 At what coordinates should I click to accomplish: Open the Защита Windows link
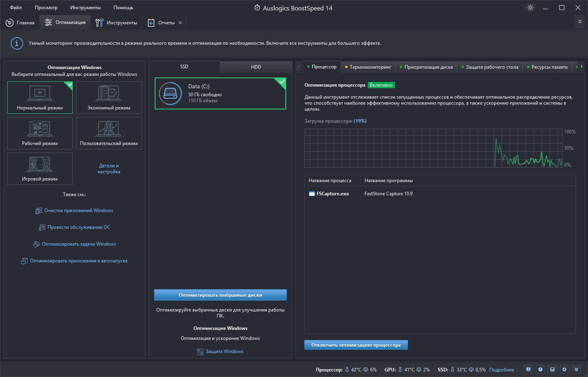click(225, 351)
